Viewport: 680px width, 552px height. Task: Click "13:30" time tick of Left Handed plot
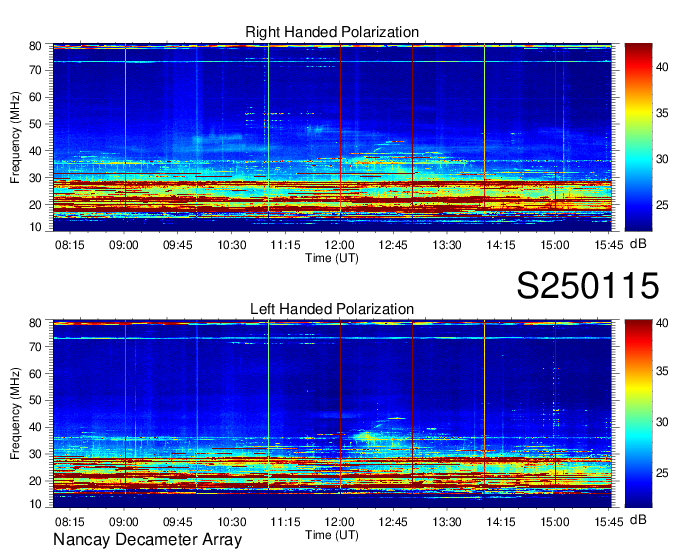pyautogui.click(x=447, y=521)
